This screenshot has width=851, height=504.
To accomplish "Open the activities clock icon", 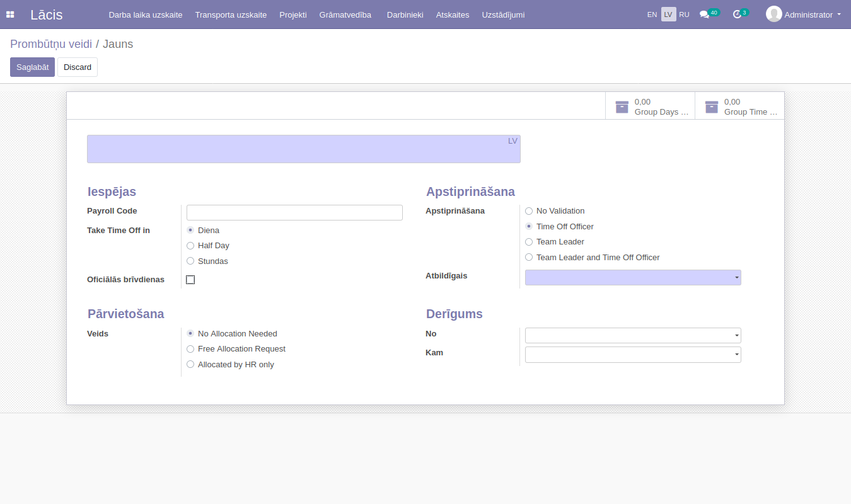I will point(737,14).
